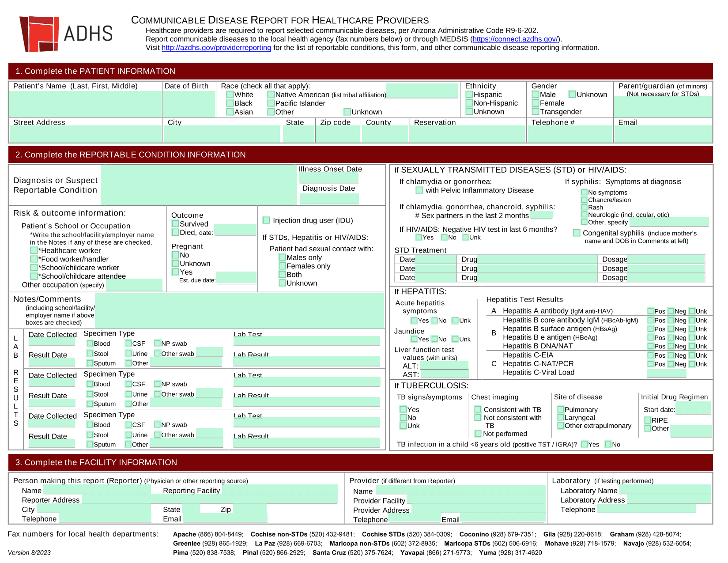Select the Male gender checkbox
The width and height of the screenshot is (728, 563).
point(536,94)
